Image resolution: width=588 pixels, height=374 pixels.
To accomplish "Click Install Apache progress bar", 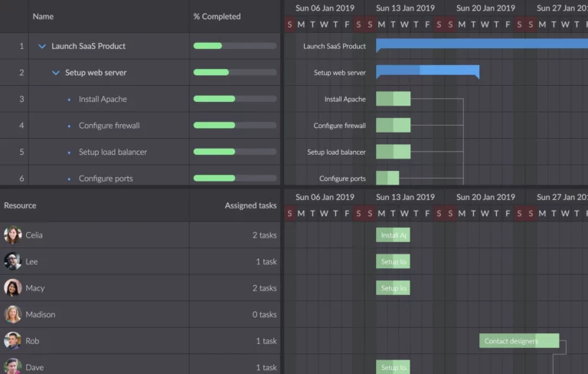I will click(235, 99).
